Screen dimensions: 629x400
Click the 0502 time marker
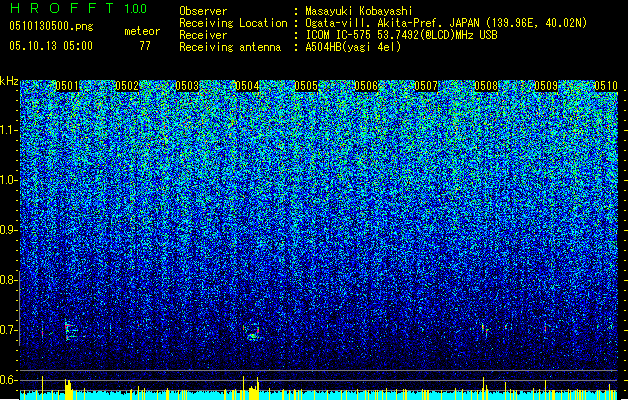coord(127,86)
